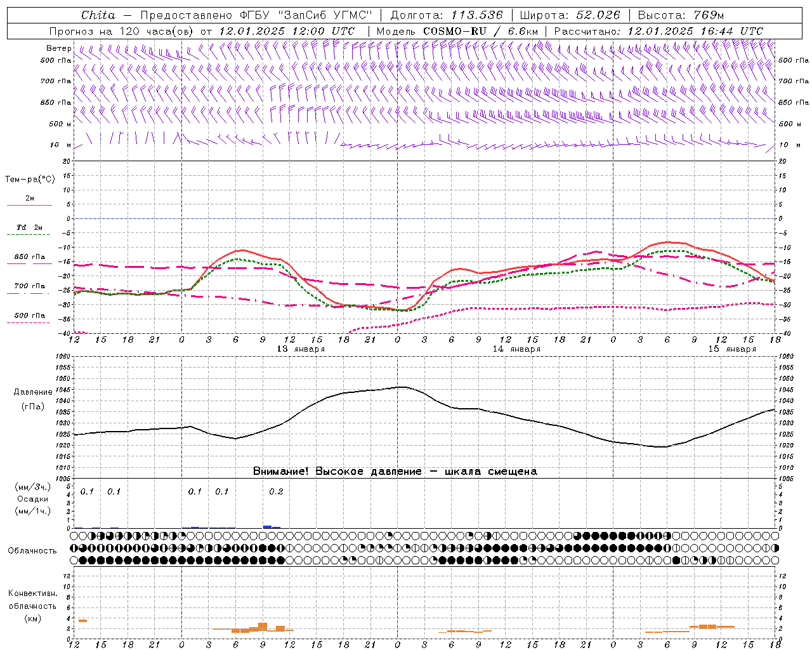Screen dimensions: 812x650
Task: Click the "(мм/3ч.)" precipitation unit label
Action: coord(33,487)
